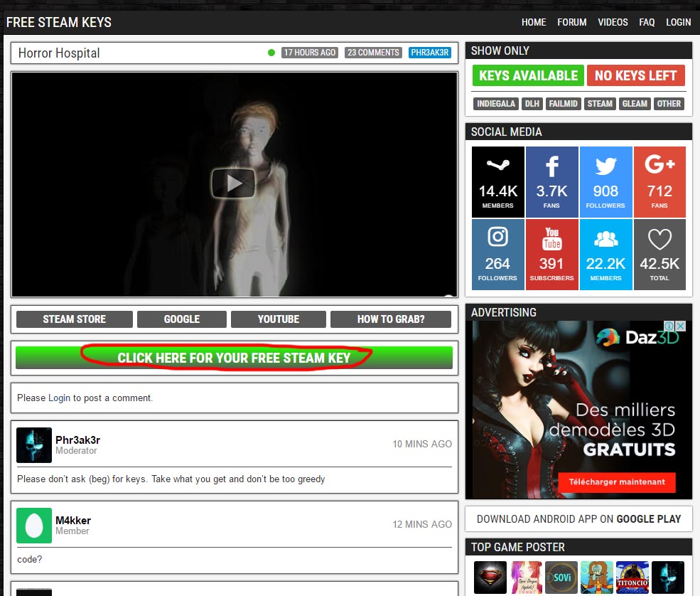Filter by Keys Available
Screen dimensions: 700x596
coord(528,75)
